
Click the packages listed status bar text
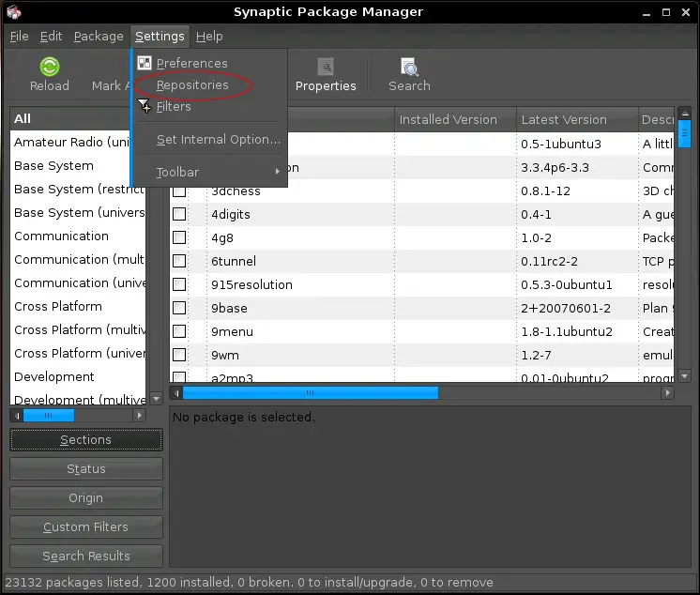tap(249, 583)
